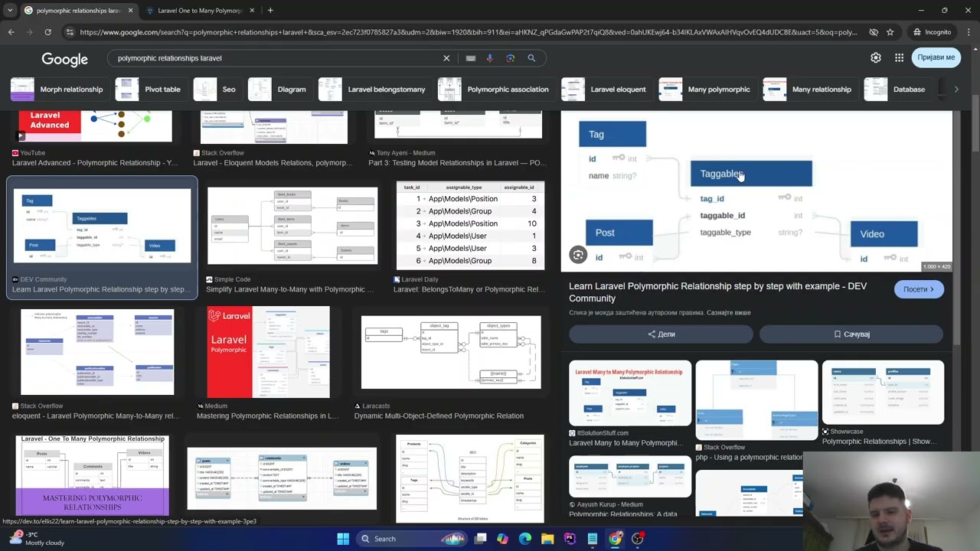Bookmark this page with the star

pos(890,32)
